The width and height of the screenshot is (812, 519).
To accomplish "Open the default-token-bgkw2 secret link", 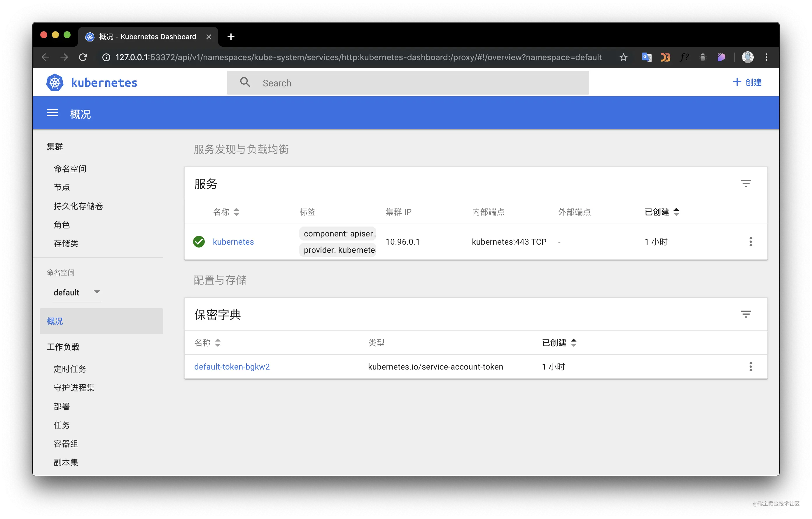I will tap(232, 366).
